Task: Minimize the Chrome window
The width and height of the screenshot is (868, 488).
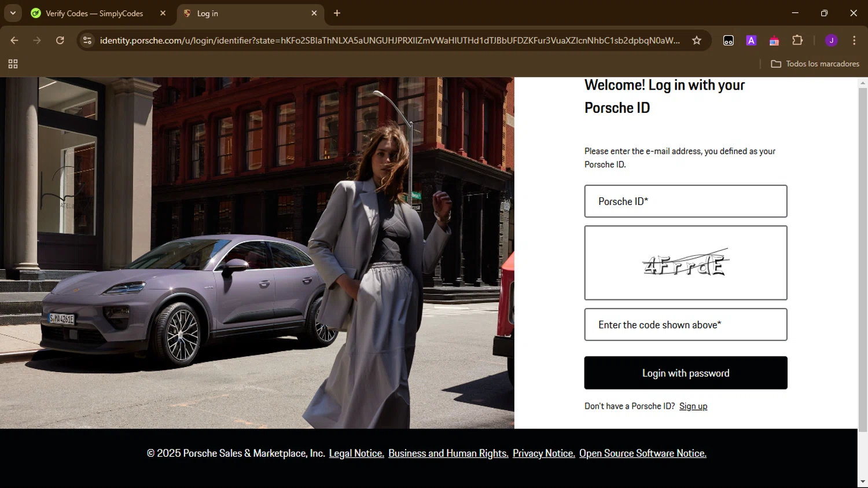Action: click(x=795, y=13)
